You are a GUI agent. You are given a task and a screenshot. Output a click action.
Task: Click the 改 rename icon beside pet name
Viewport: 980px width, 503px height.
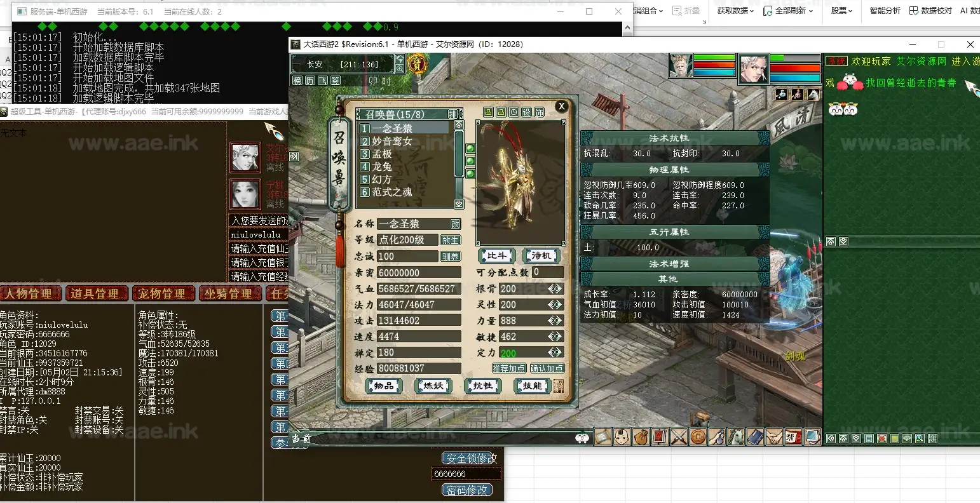[x=455, y=224]
